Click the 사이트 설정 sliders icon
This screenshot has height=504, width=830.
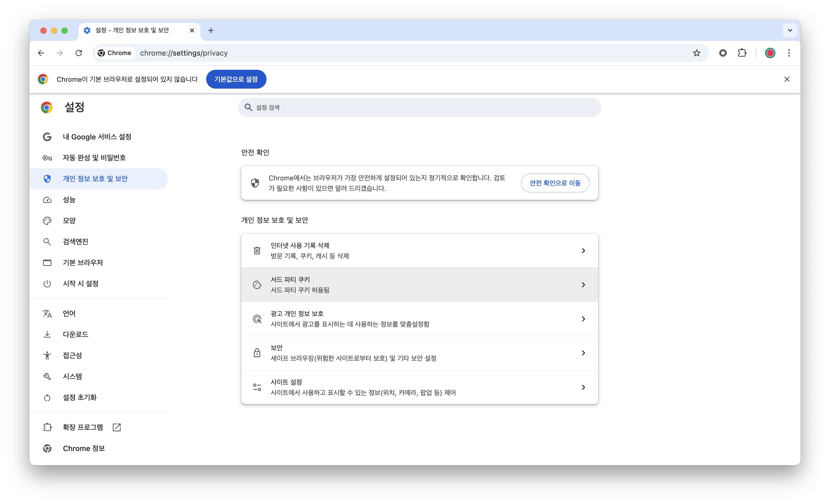point(257,387)
